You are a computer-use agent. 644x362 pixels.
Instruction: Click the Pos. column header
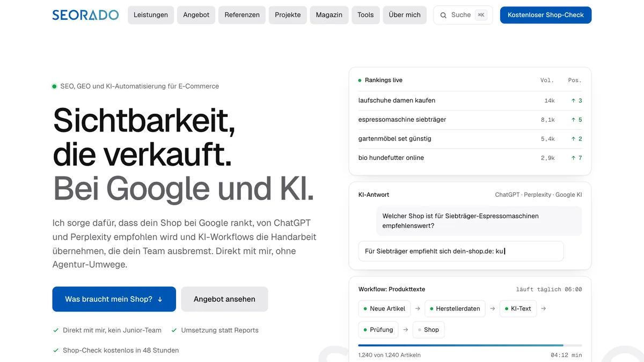click(575, 80)
